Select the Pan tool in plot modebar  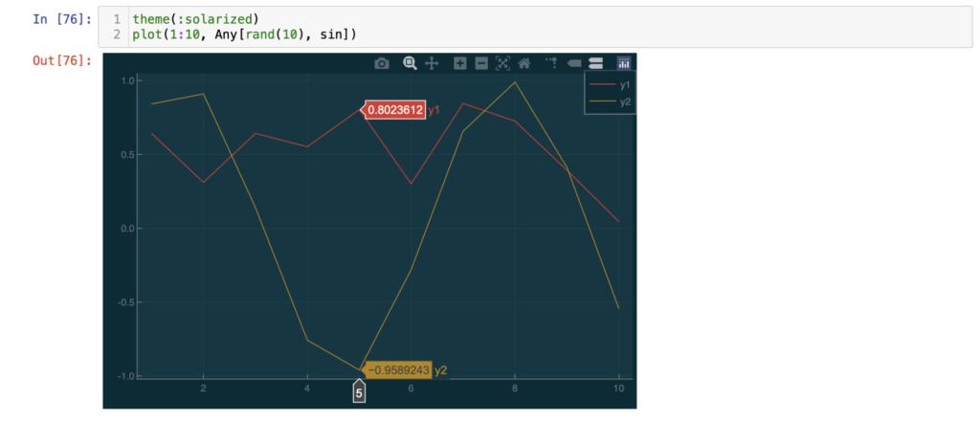[432, 63]
